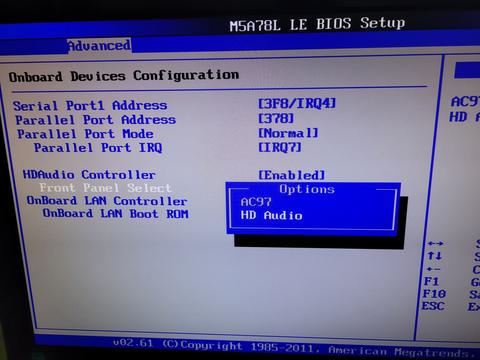Change Parallel Port IRQ7 value
The height and width of the screenshot is (360, 480).
(x=280, y=147)
